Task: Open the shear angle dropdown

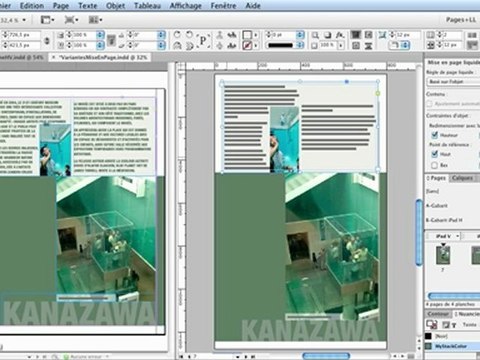Action: (161, 45)
